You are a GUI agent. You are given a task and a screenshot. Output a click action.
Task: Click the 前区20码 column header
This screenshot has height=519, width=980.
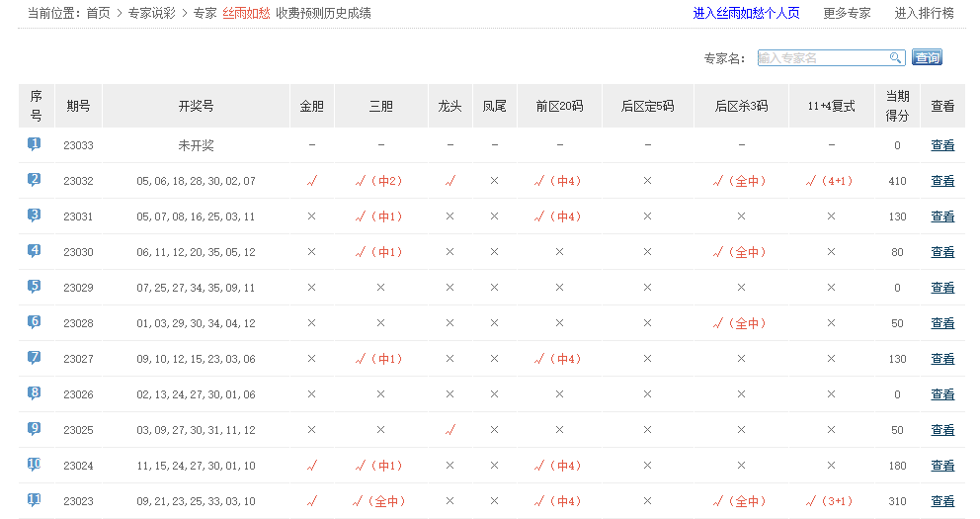[559, 106]
